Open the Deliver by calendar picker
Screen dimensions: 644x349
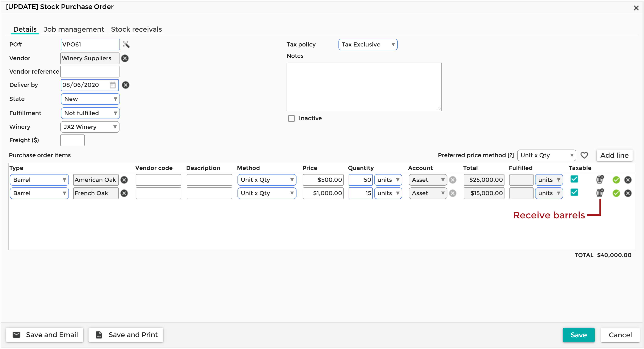click(x=112, y=85)
